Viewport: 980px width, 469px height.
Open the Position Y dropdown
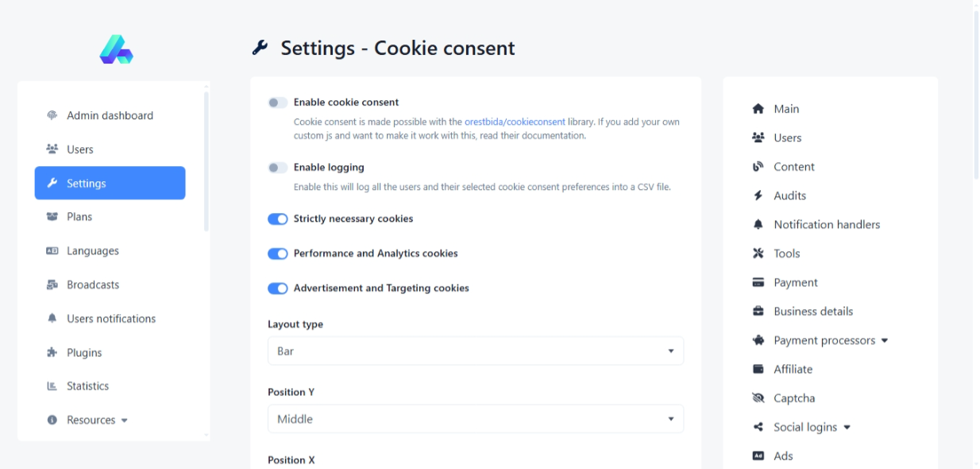coord(475,419)
